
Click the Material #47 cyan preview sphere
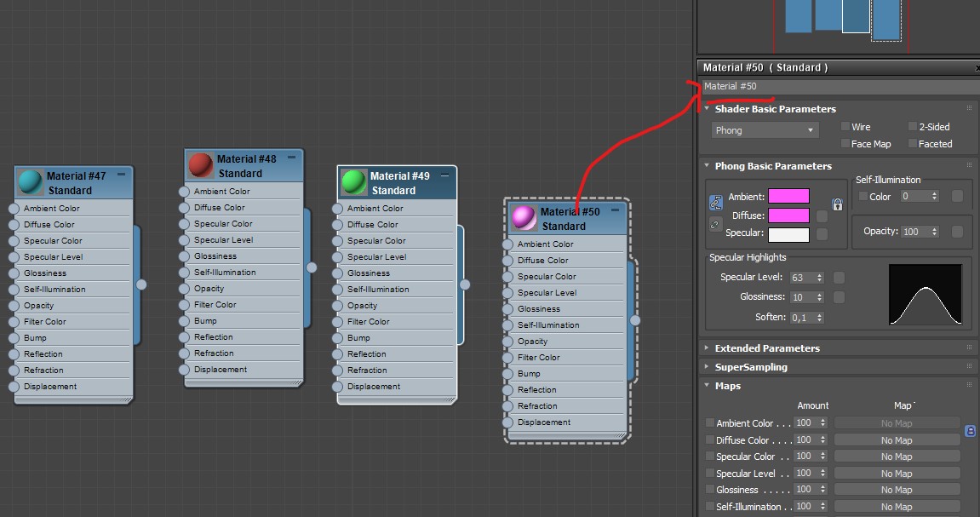pyautogui.click(x=30, y=182)
